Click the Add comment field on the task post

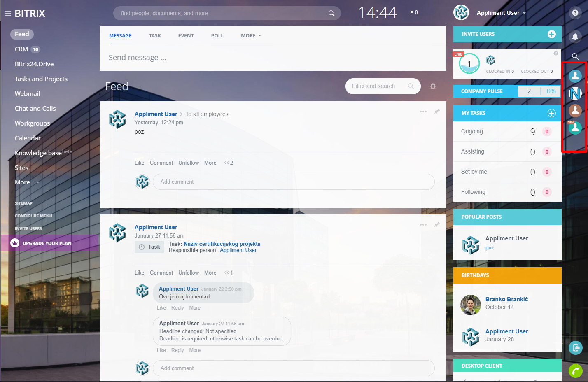(293, 368)
